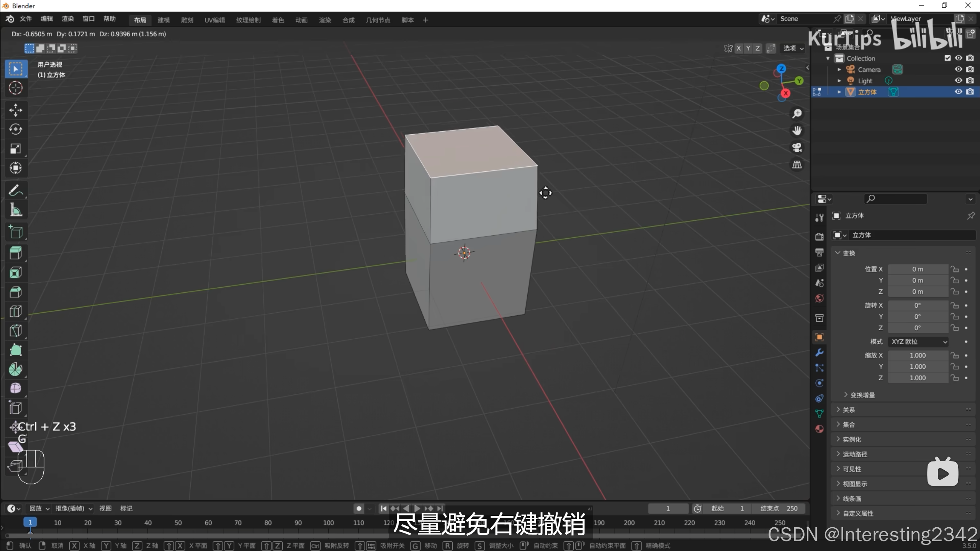Uncheck the Collection exclude checkbox
Image resolution: width=980 pixels, height=551 pixels.
point(947,58)
